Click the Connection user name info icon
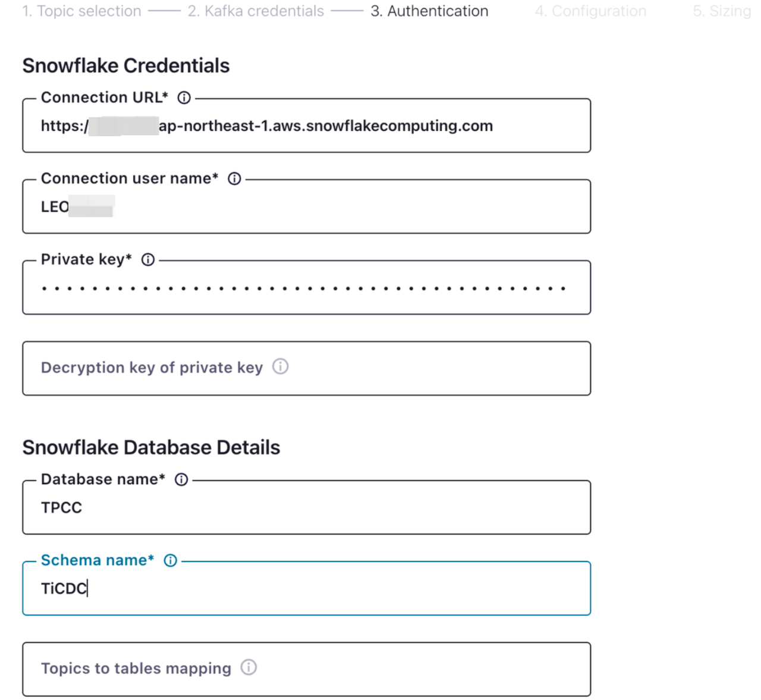761x700 pixels. [235, 179]
